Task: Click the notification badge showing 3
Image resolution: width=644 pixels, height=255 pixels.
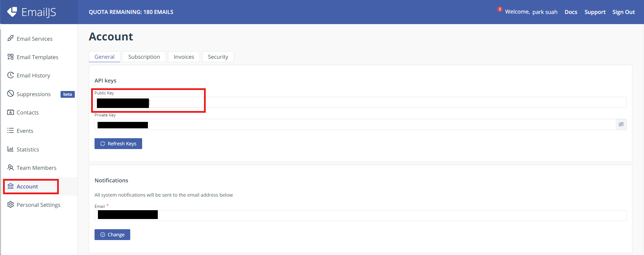Action: click(499, 9)
